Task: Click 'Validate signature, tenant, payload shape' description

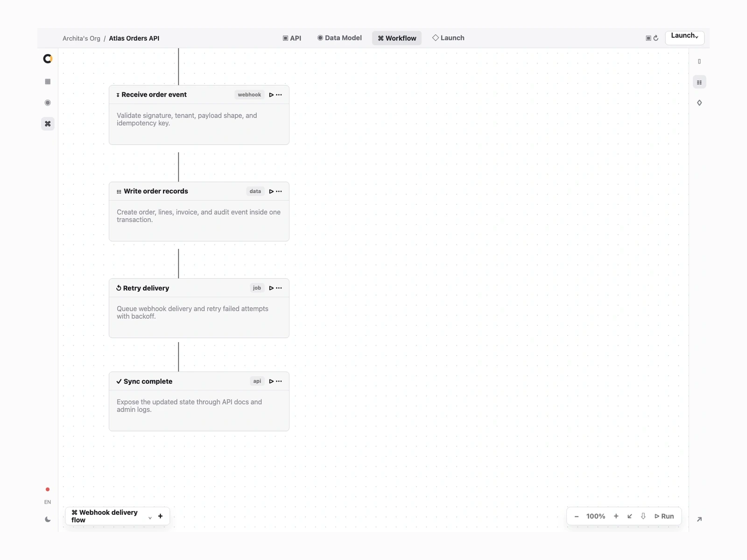Action: [187, 119]
